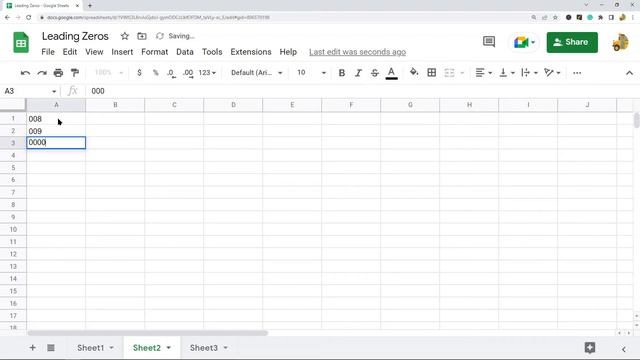Click the Leading Zeros title
Image resolution: width=640 pixels, height=360 pixels.
coord(75,36)
